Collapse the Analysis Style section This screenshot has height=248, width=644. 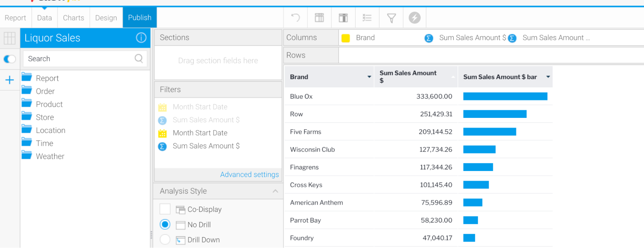275,191
